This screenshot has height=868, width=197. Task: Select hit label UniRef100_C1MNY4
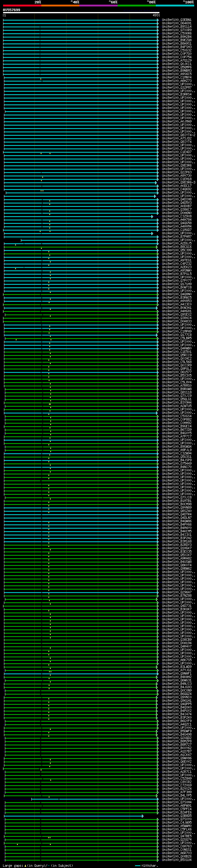[x=176, y=78]
